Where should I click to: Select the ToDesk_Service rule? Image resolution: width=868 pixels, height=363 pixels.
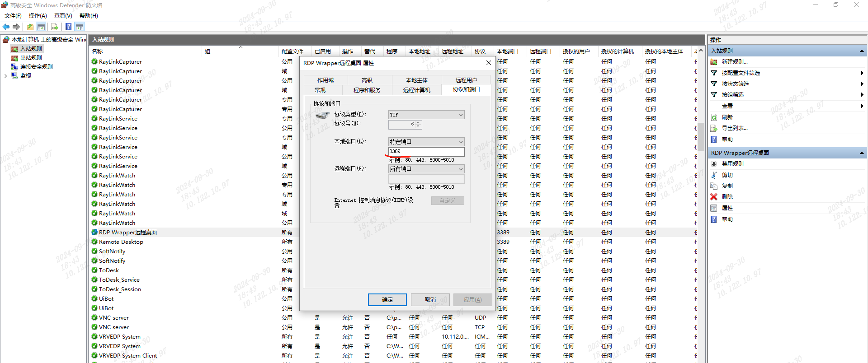tap(119, 280)
